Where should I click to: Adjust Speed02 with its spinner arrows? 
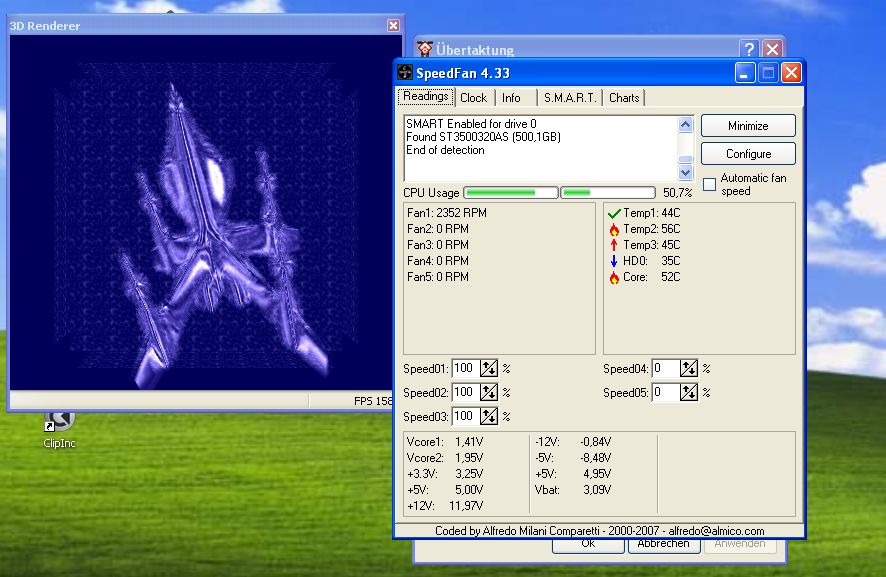[489, 392]
